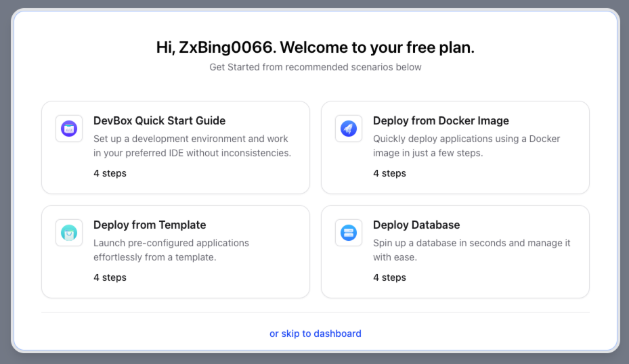Click the DevBox purple box icon

(68, 129)
